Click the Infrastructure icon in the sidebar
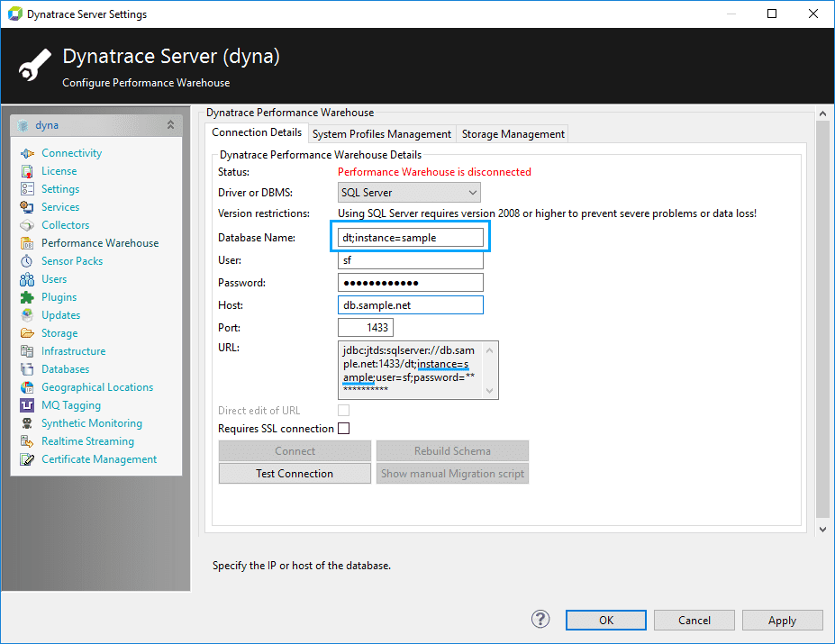 [27, 351]
